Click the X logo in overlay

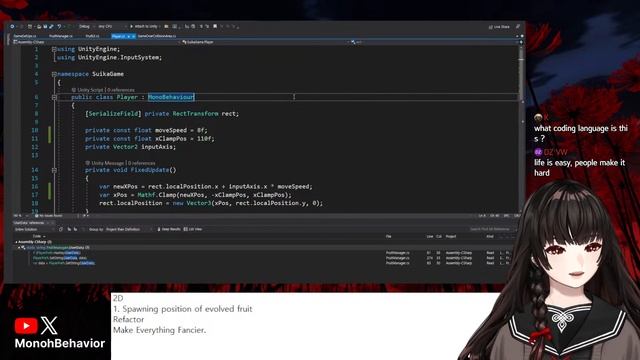[49, 326]
